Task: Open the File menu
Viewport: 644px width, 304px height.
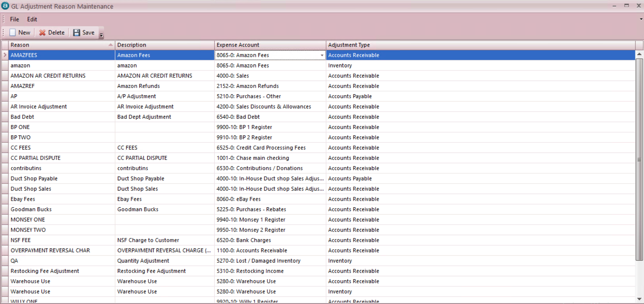Action: [14, 19]
